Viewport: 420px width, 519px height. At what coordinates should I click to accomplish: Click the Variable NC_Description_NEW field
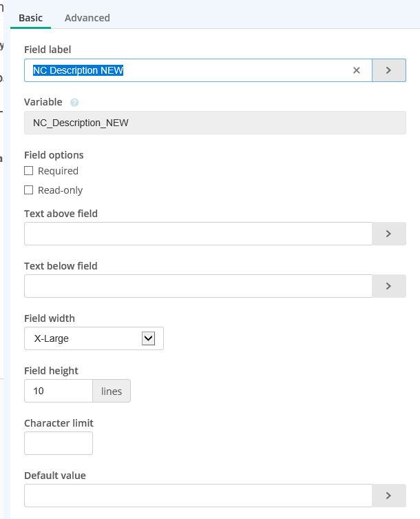(x=215, y=123)
